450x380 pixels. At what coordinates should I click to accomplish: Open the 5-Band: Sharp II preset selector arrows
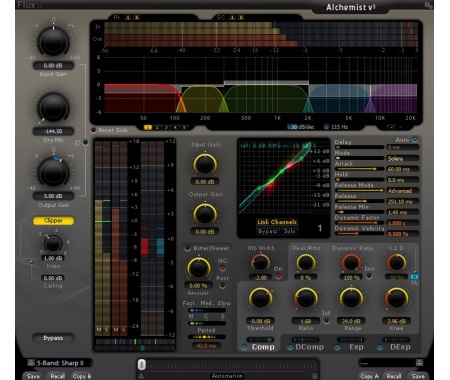coord(31,363)
